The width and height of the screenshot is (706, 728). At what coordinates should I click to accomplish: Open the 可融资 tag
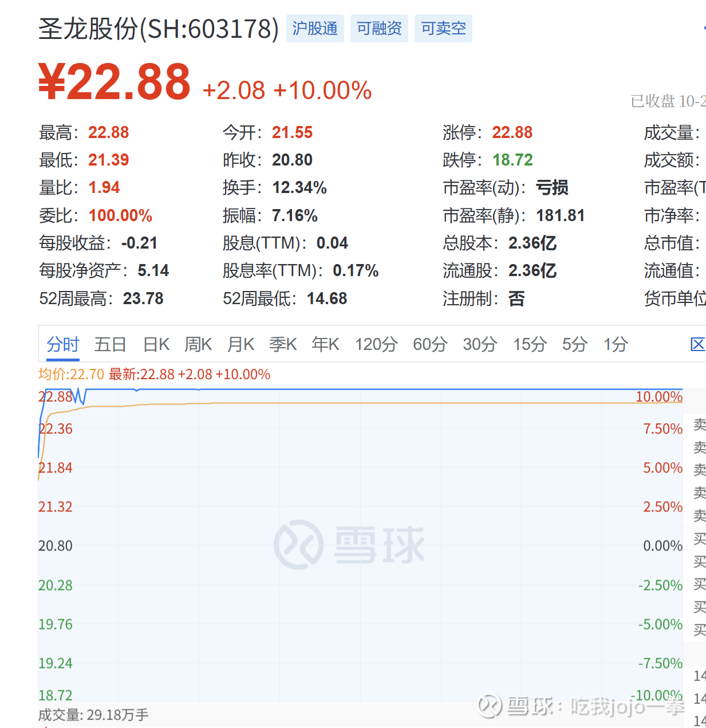(379, 28)
